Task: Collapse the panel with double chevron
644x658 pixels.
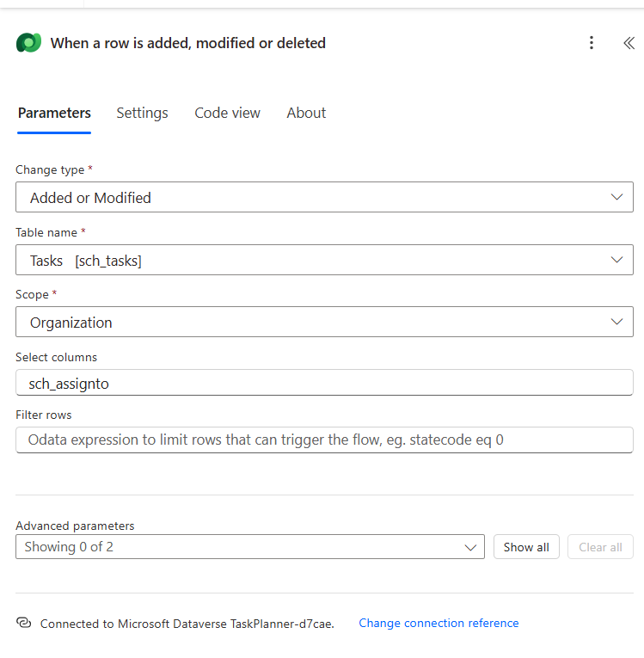Action: tap(629, 43)
